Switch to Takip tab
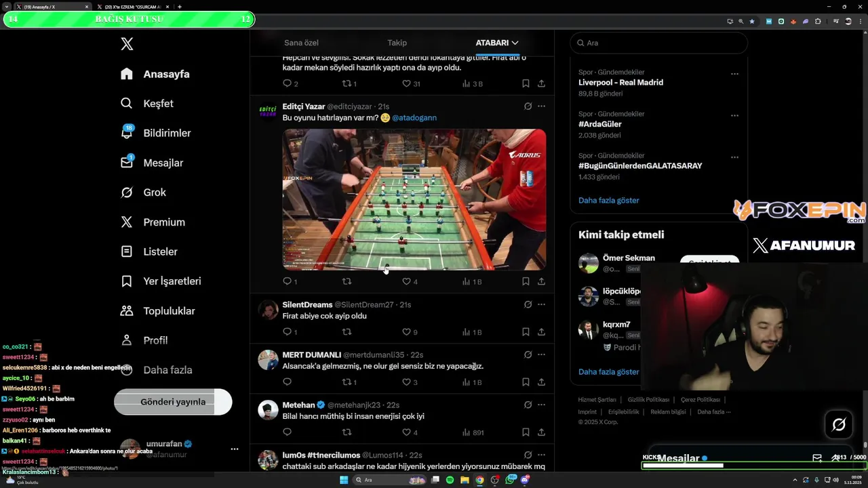 (397, 43)
